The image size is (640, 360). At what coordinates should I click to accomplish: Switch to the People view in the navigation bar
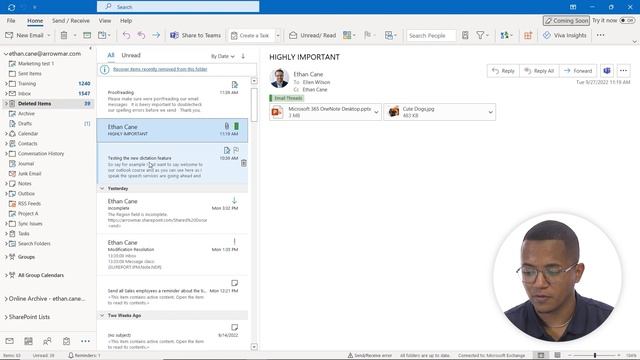pos(47,341)
